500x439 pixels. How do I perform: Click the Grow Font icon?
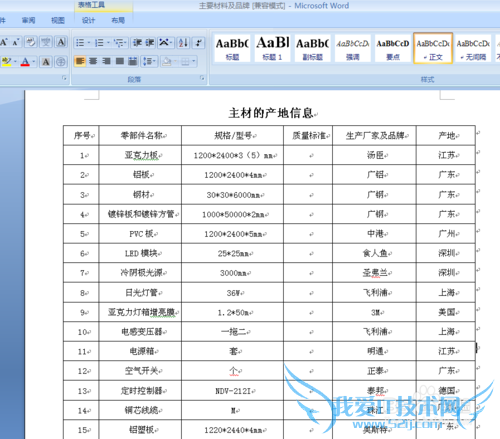(4, 42)
